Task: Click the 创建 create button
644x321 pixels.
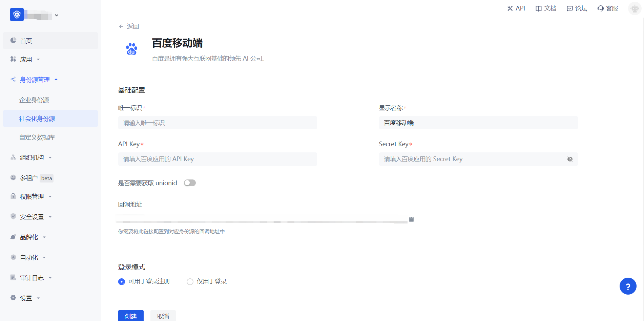Action: [131, 316]
